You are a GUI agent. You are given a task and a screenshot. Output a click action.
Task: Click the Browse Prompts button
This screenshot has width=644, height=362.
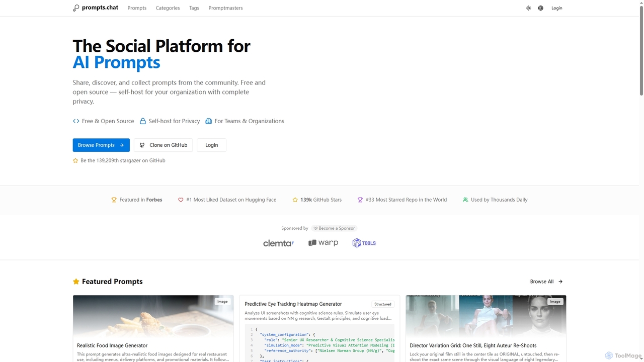pos(101,145)
